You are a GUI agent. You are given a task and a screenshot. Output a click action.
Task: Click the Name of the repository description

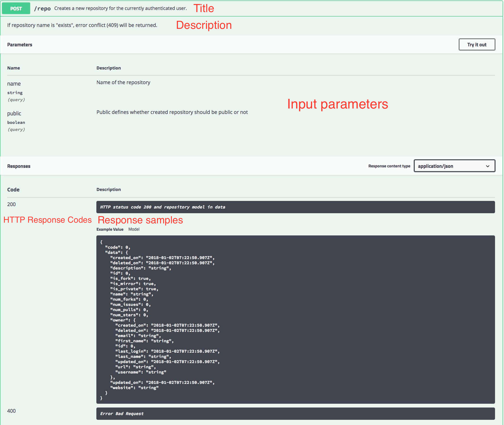tap(123, 82)
